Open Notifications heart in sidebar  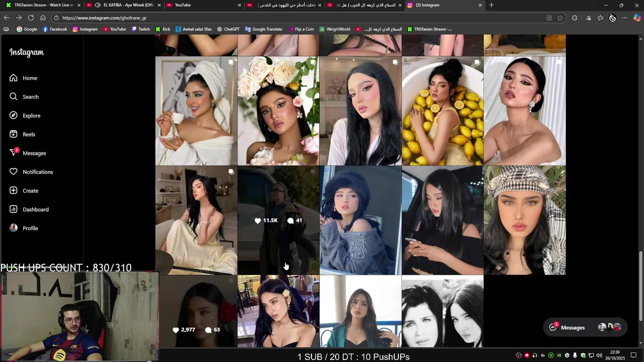(x=31, y=172)
